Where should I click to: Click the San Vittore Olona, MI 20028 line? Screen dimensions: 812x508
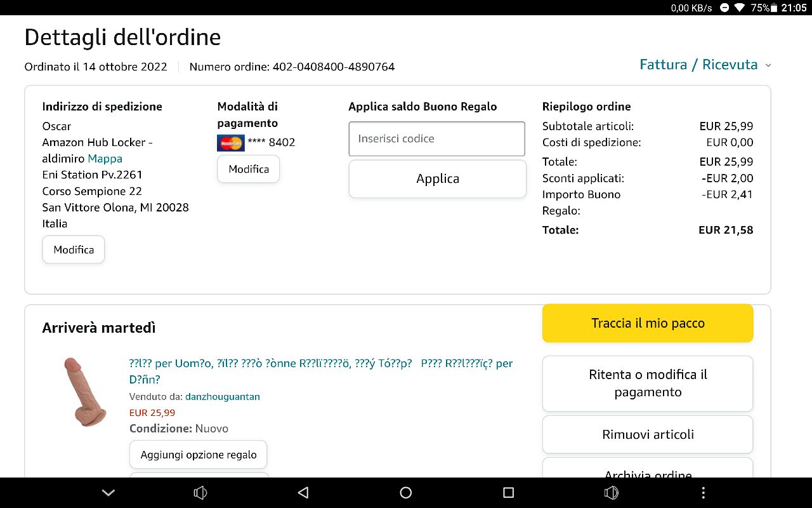tap(115, 207)
